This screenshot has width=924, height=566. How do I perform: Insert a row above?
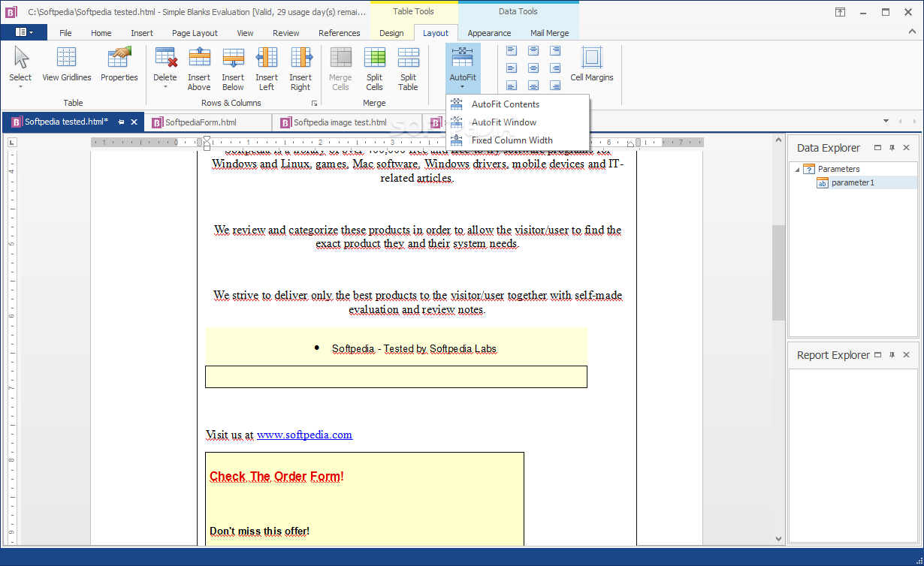(x=199, y=68)
